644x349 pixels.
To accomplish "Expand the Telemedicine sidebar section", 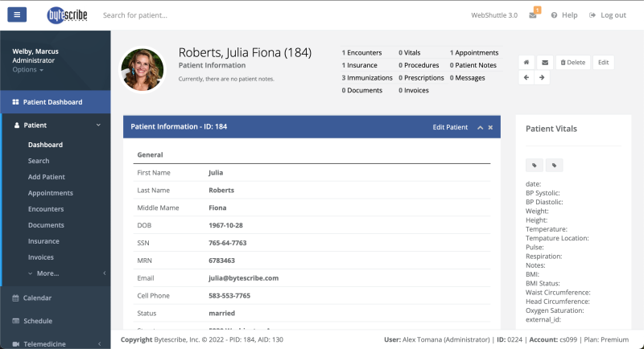I will click(55, 343).
